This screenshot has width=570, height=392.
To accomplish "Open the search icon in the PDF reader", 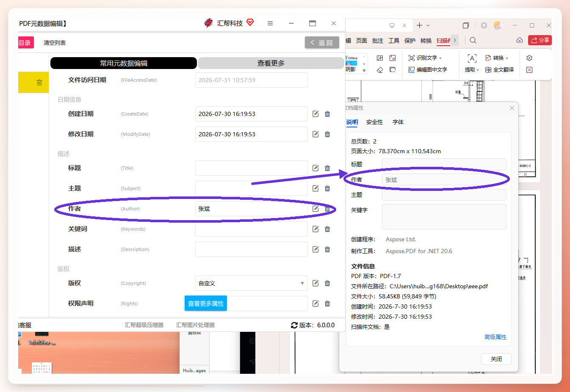I will click(473, 40).
